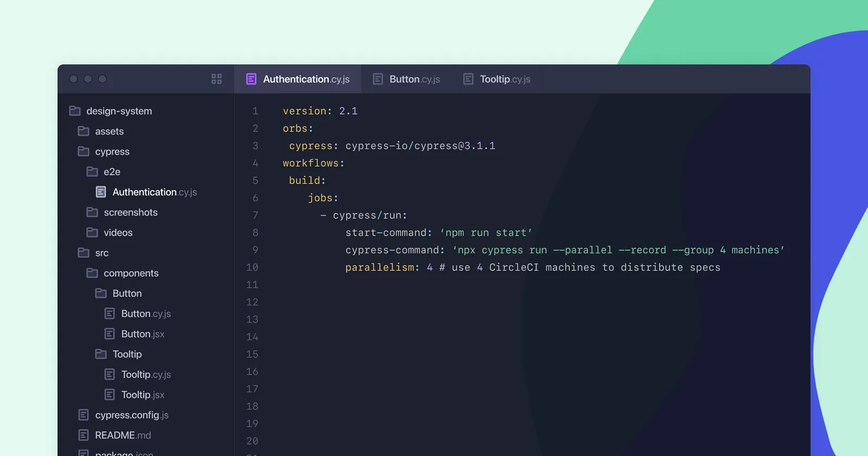Click line number 10 in the gutter
868x456 pixels.
click(x=252, y=268)
